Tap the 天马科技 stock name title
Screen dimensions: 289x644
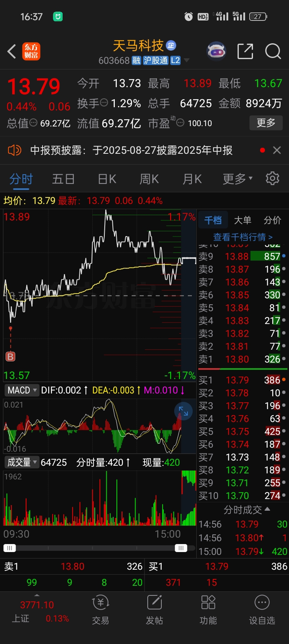coord(138,45)
